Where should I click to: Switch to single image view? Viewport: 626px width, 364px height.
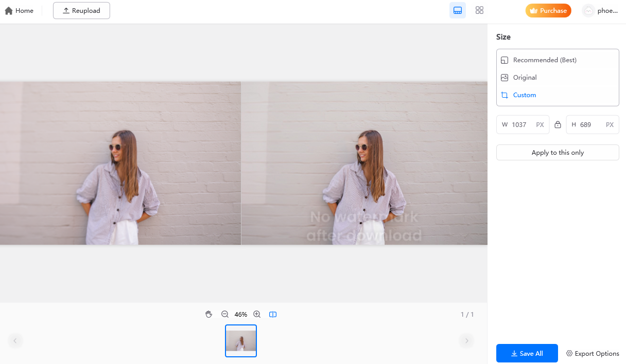(458, 10)
